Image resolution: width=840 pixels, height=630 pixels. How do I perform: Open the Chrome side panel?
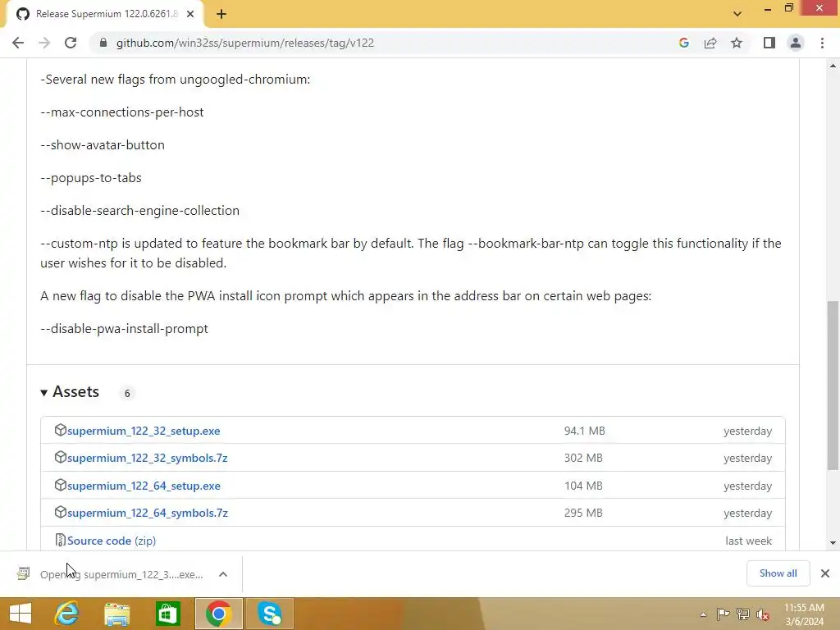tap(769, 43)
